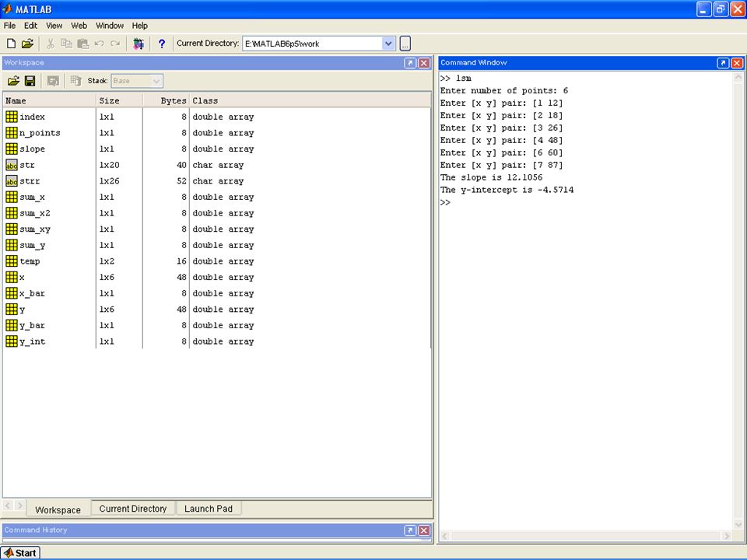
Task: Sort variables by the Name column header
Action: point(50,100)
